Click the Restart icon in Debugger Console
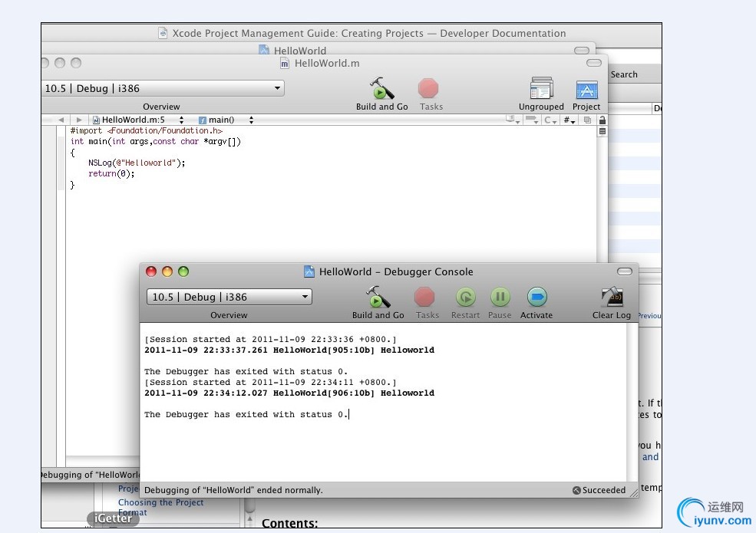This screenshot has height=533, width=756. click(466, 298)
